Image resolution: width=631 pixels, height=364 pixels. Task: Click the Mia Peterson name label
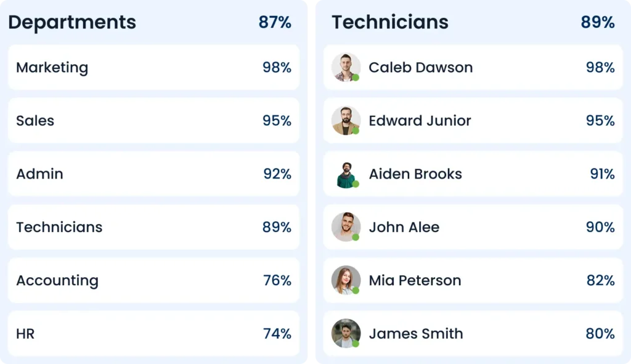tap(415, 280)
